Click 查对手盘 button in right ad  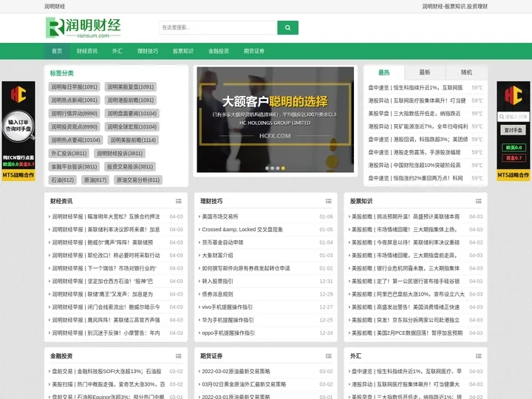(513, 130)
